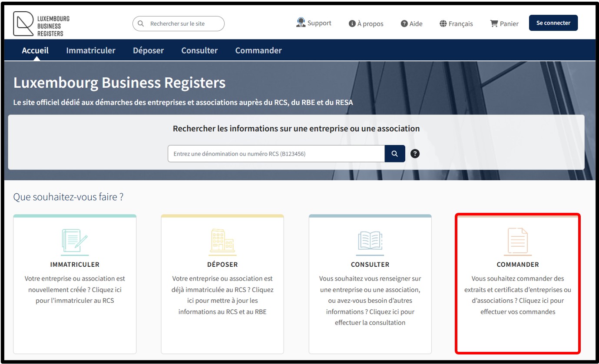The height and width of the screenshot is (364, 599).
Task: Click the Luxembourg Business Registers logo
Action: click(x=41, y=24)
